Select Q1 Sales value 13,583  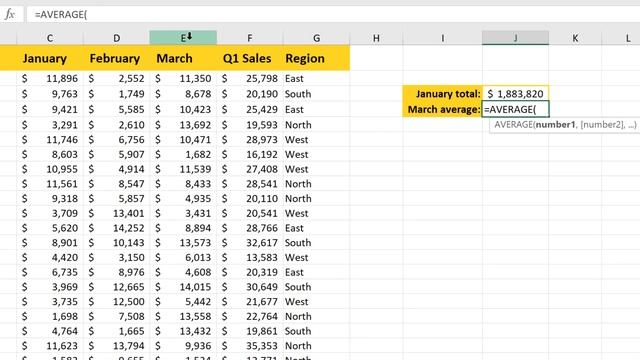point(250,257)
